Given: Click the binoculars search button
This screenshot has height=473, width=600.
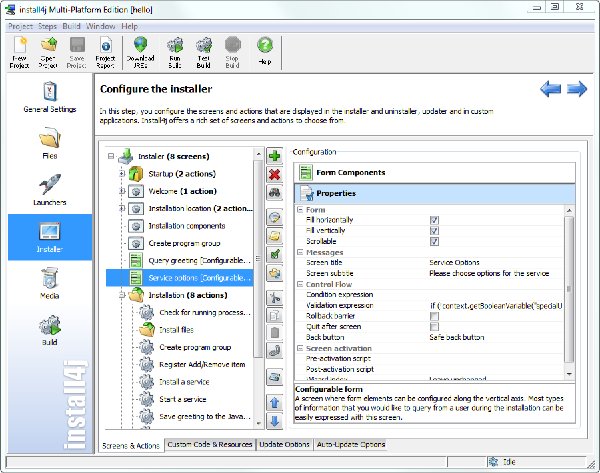Looking at the screenshot, I should pyautogui.click(x=274, y=192).
